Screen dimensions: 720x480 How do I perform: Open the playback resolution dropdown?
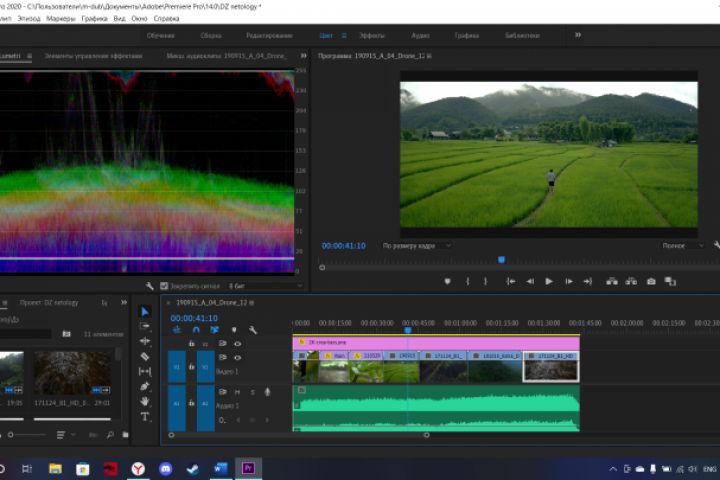click(x=682, y=245)
